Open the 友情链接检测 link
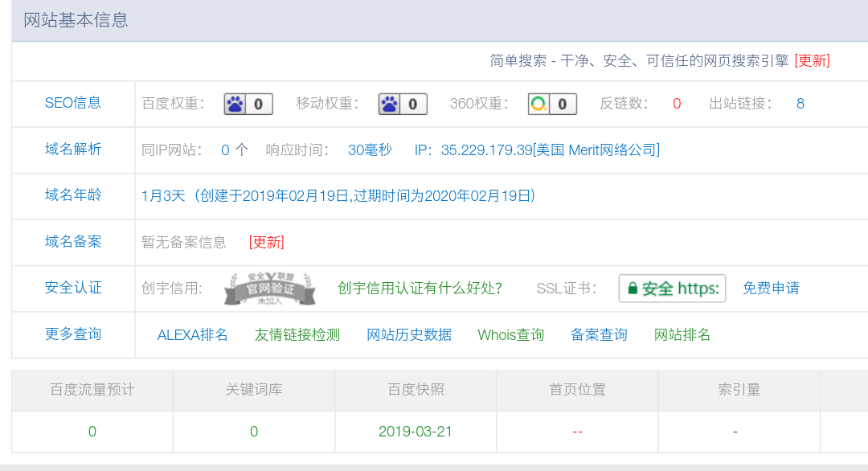The image size is (868, 471). pyautogui.click(x=297, y=335)
